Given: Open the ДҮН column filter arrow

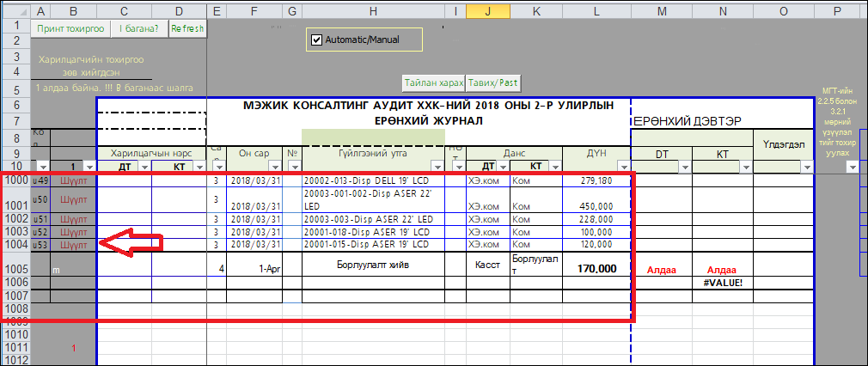Looking at the screenshot, I should (622, 167).
